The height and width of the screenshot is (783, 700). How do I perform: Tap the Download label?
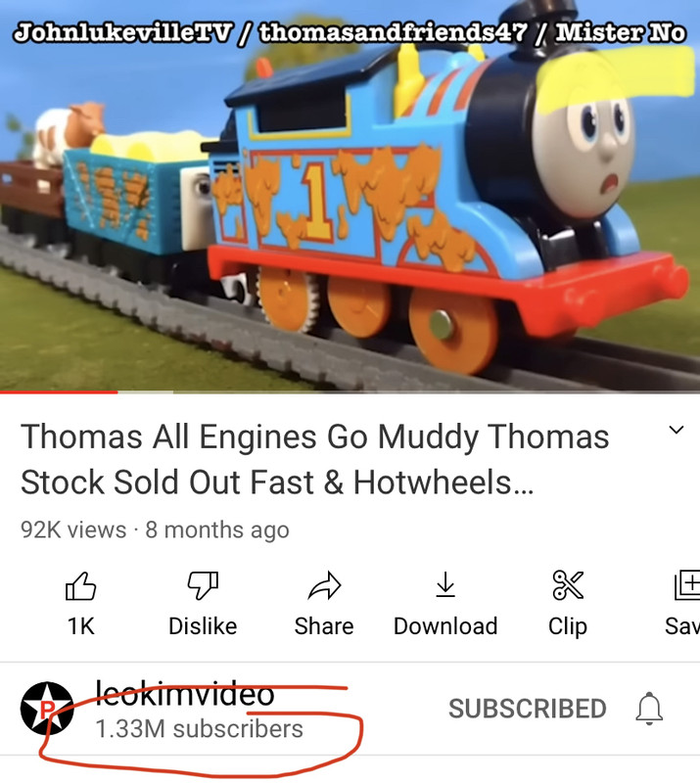tap(445, 626)
